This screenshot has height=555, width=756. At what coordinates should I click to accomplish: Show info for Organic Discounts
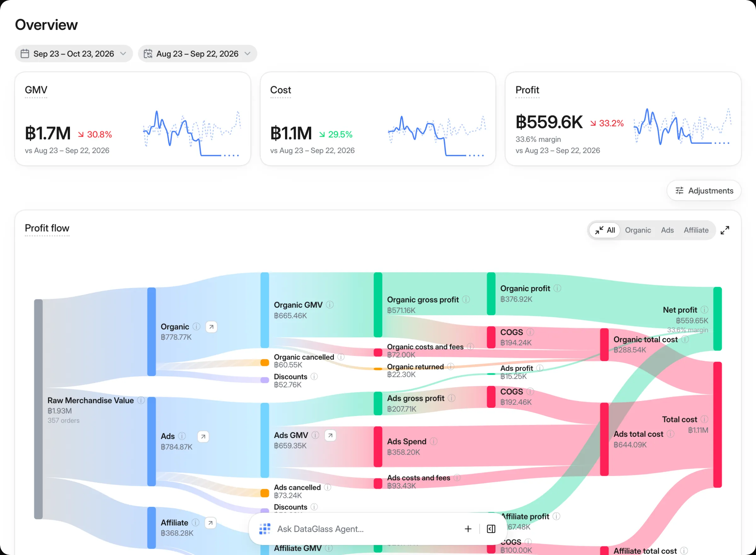click(314, 377)
